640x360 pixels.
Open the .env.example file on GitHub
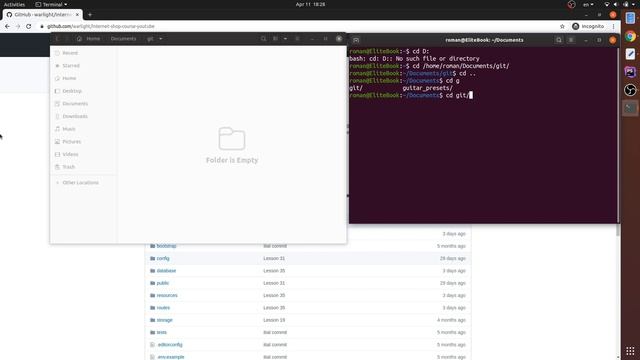pos(171,357)
